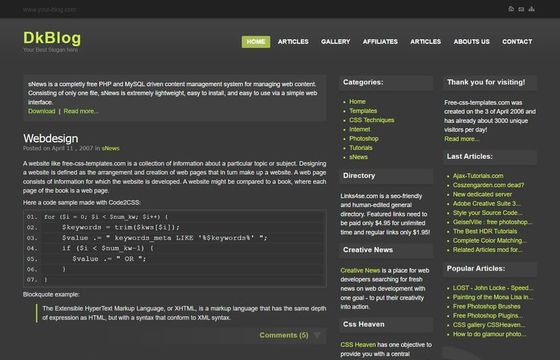Screen dimensions: 560x360
Task: Click the sitemap icon in top bar
Action: [x=532, y=9]
